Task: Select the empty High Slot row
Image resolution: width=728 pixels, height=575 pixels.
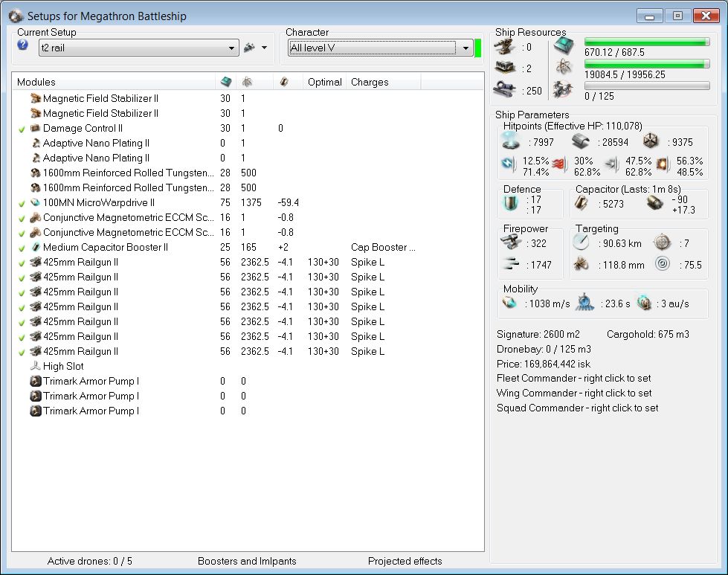Action: click(x=248, y=366)
